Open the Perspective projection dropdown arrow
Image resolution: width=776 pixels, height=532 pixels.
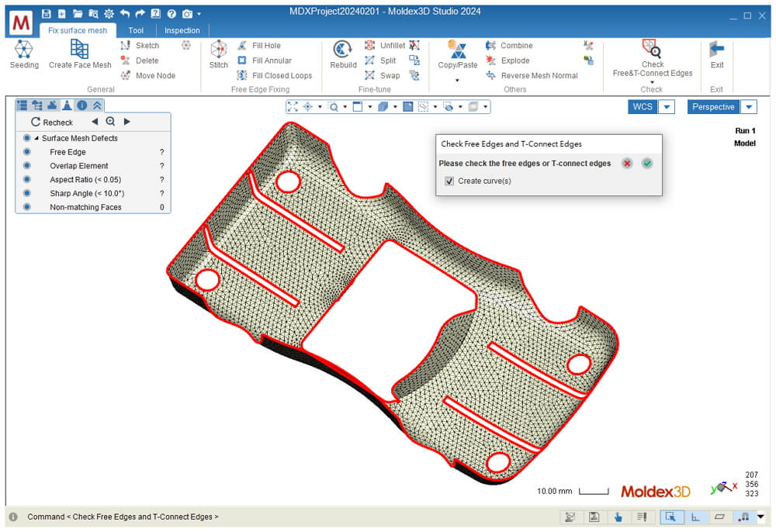[x=749, y=107]
